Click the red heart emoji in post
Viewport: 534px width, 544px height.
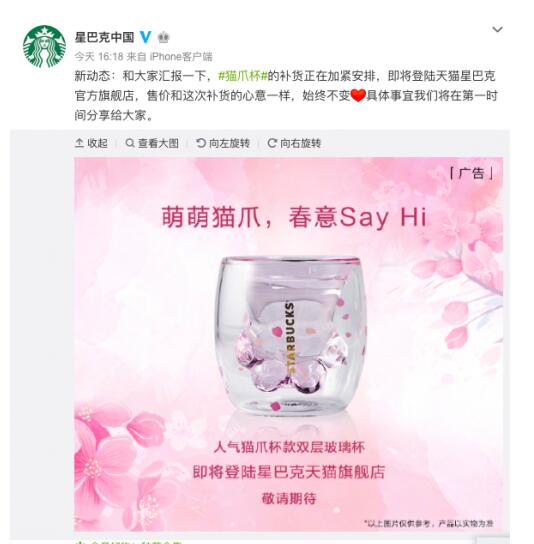[358, 95]
